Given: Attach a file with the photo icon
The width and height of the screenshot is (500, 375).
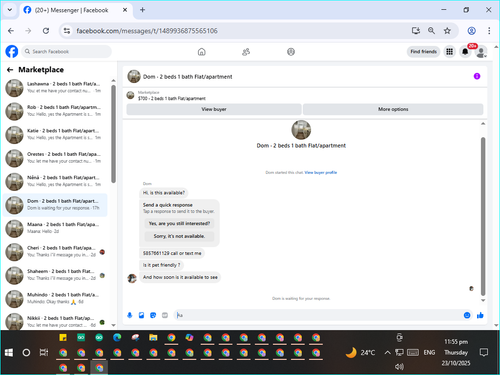Looking at the screenshot, I should click(x=141, y=315).
